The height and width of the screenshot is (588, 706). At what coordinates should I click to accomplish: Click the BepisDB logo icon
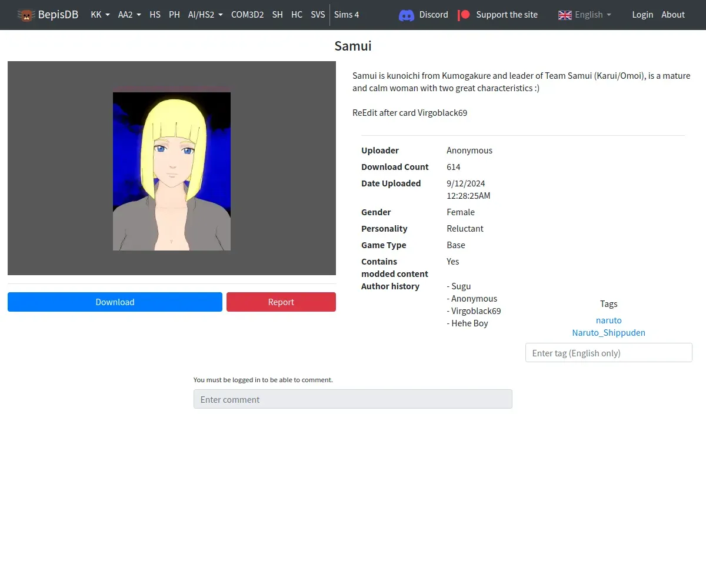click(26, 15)
